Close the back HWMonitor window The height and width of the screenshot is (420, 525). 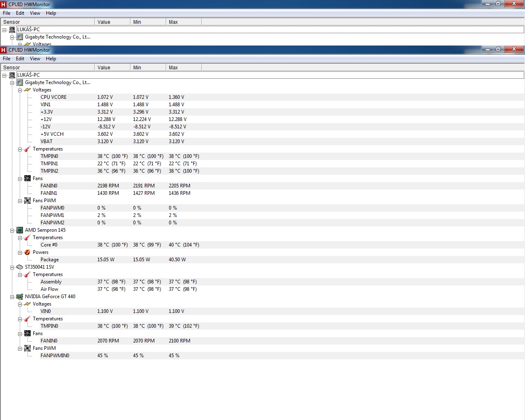[x=514, y=3]
